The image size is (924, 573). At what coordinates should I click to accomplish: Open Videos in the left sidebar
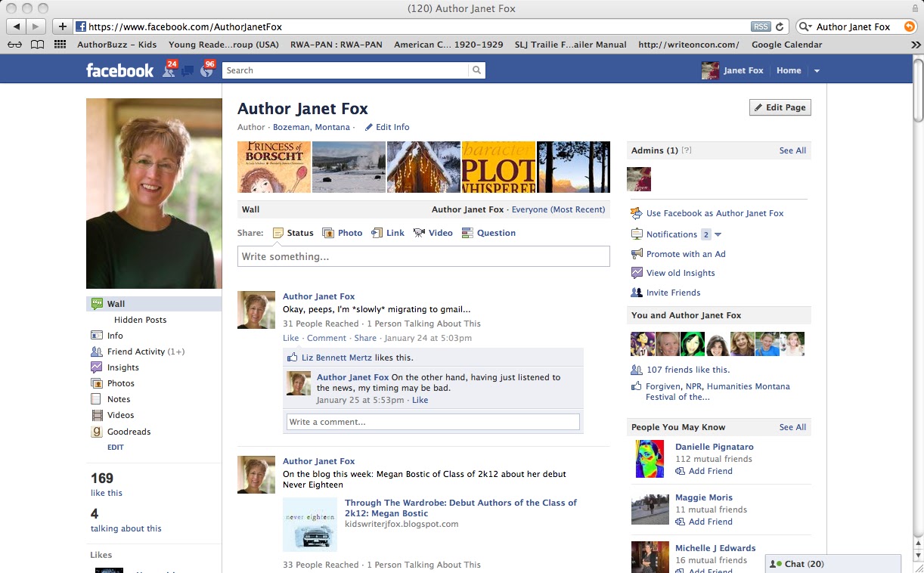120,415
